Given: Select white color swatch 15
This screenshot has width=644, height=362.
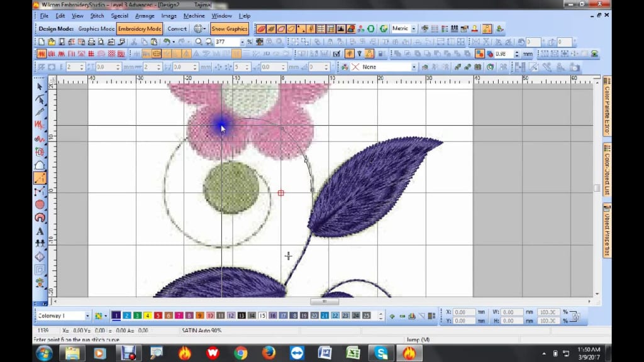Looking at the screenshot, I should point(262,315).
